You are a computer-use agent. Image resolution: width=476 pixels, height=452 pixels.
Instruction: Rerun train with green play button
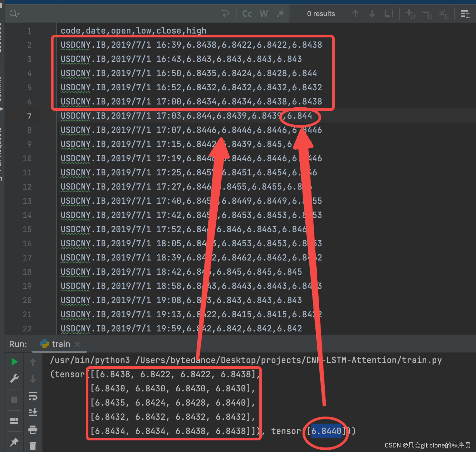click(14, 362)
